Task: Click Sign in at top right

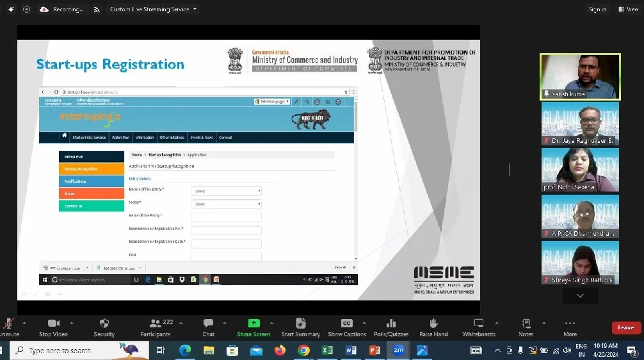Action: (597, 10)
